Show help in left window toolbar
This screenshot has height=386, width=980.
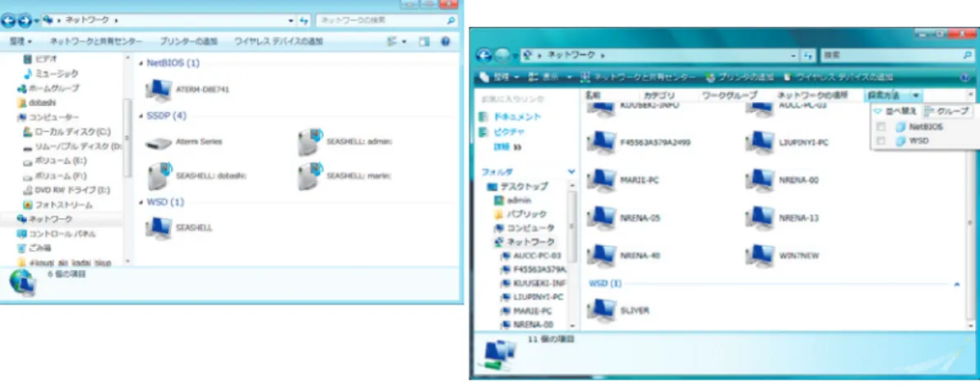pyautogui.click(x=445, y=41)
